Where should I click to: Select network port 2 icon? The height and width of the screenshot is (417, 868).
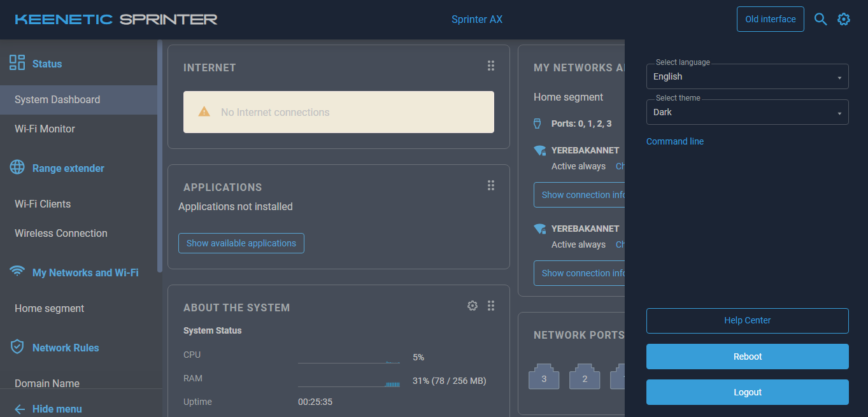[x=585, y=377]
